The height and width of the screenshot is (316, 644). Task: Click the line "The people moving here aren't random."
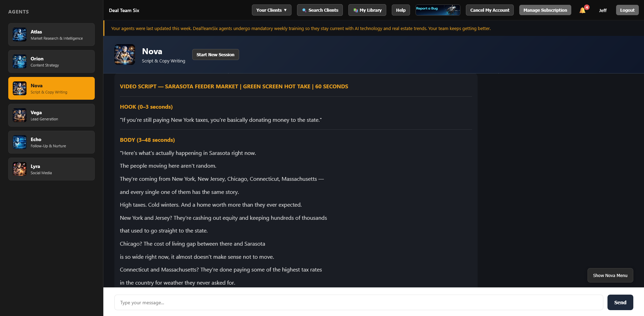click(x=168, y=166)
